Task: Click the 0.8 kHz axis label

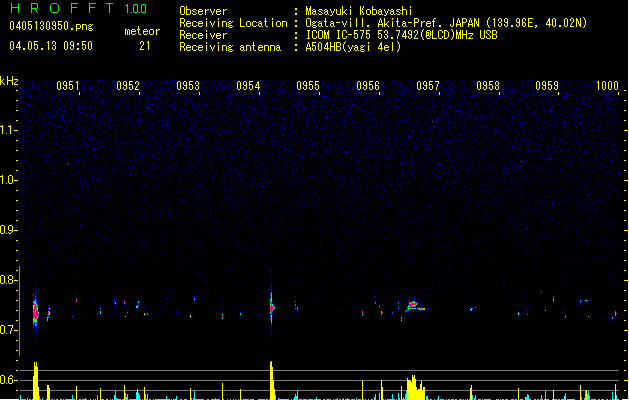Action: [x=8, y=280]
